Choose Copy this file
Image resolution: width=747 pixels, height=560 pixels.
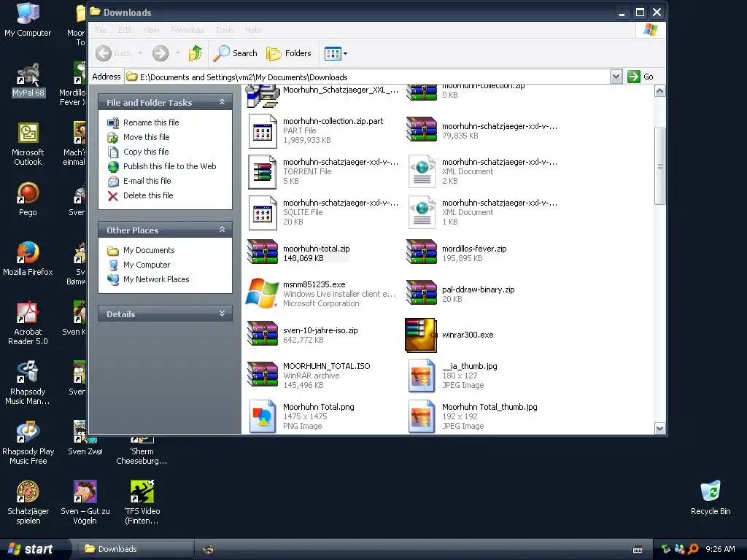(x=146, y=152)
